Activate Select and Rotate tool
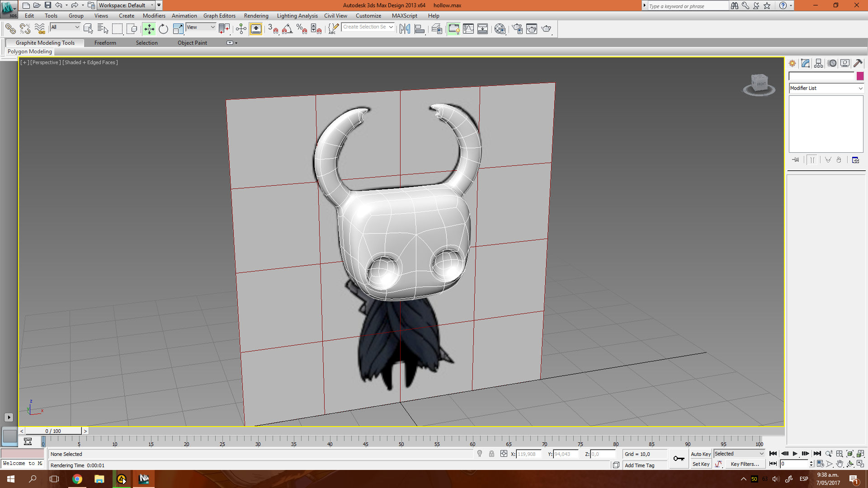The width and height of the screenshot is (868, 488). (x=163, y=29)
